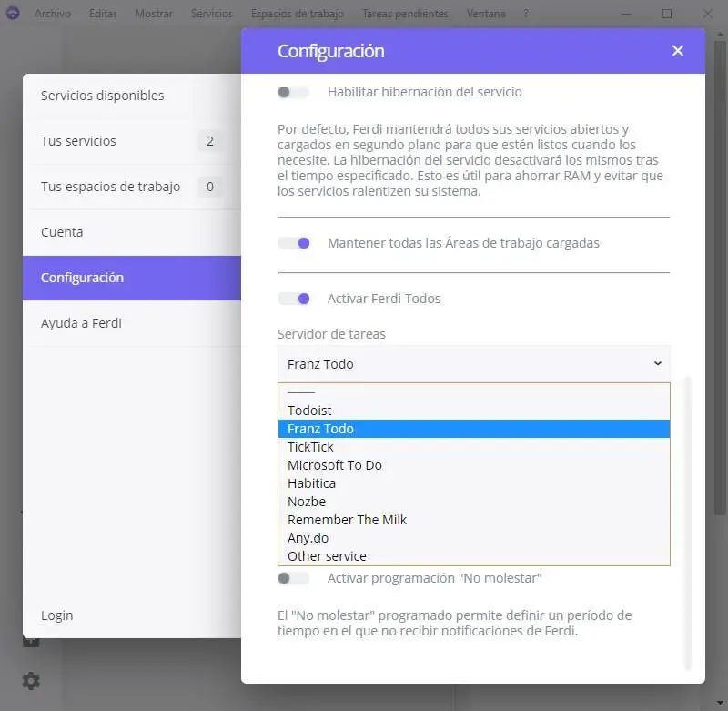Click the settings panel inner scrollbar

coord(688,523)
